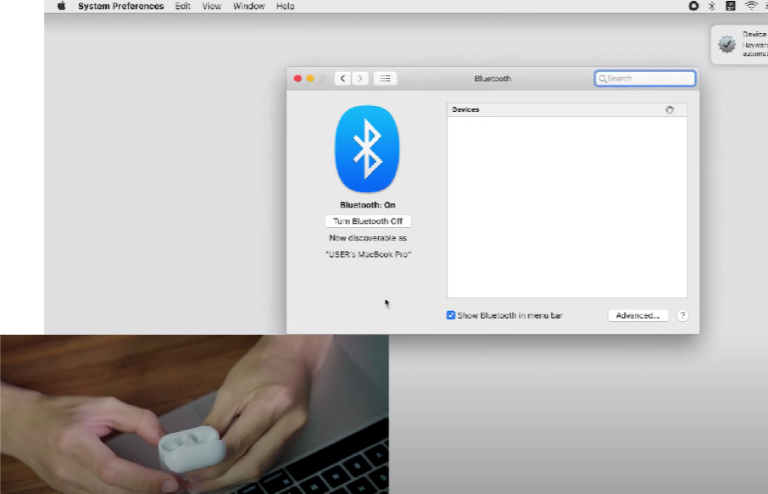768x494 pixels.
Task: Click Turn Bluetooth Off button
Action: coord(368,221)
